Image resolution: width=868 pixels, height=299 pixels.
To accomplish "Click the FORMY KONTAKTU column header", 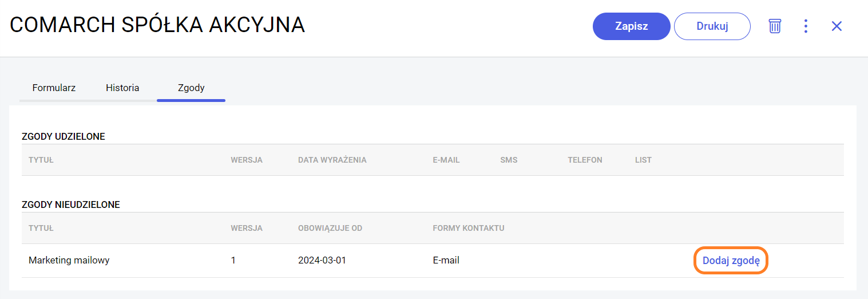I will pyautogui.click(x=468, y=229).
